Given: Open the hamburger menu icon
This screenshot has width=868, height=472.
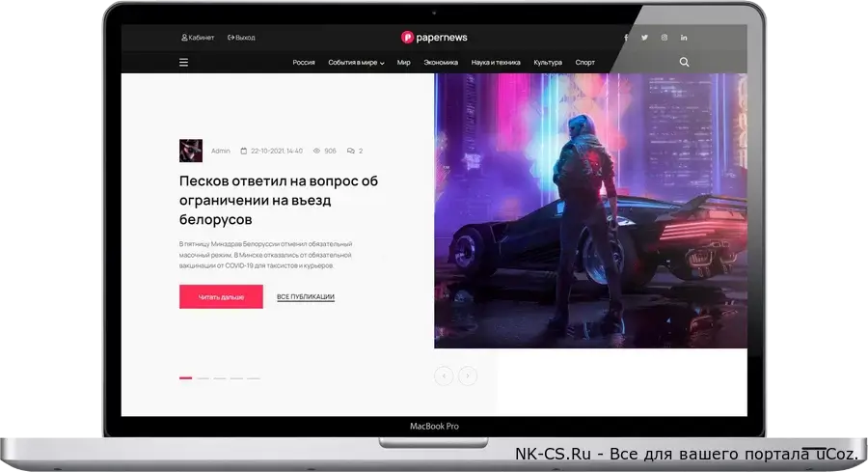Looking at the screenshot, I should [x=184, y=63].
